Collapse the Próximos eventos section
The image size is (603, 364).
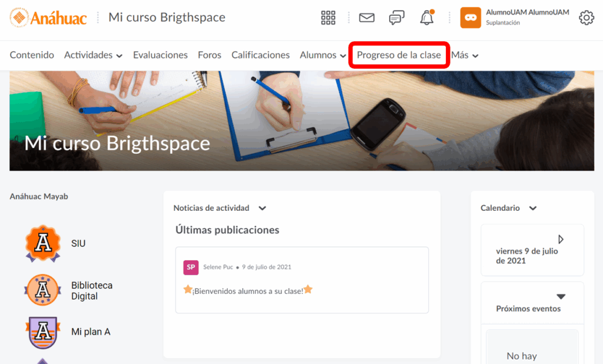tap(561, 297)
